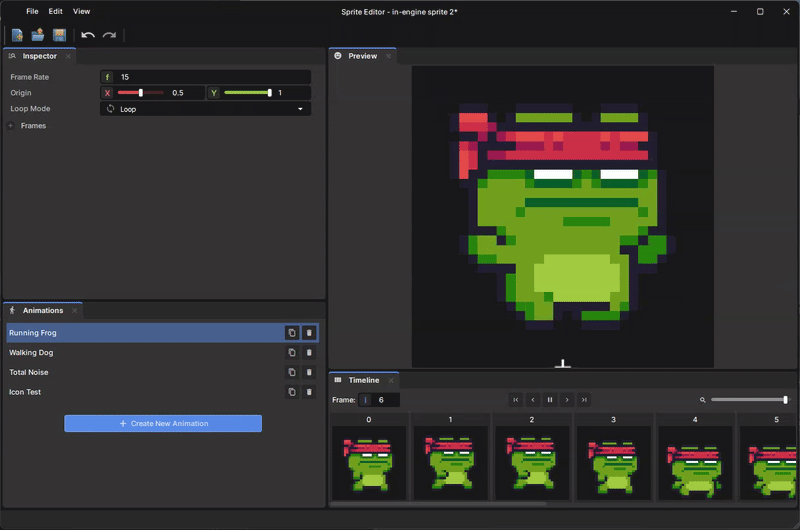Screen dimensions: 800x530
Task: Pause the animation playback
Action: click(550, 400)
